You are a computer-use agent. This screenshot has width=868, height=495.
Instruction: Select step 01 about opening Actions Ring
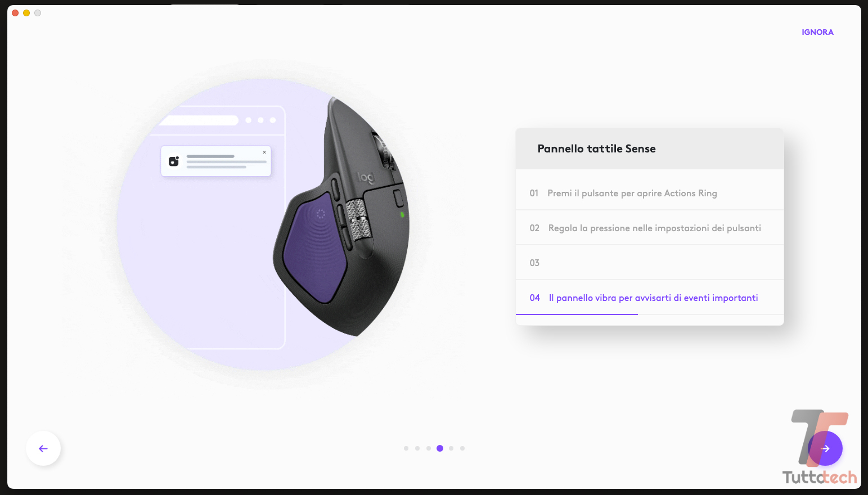(x=650, y=193)
